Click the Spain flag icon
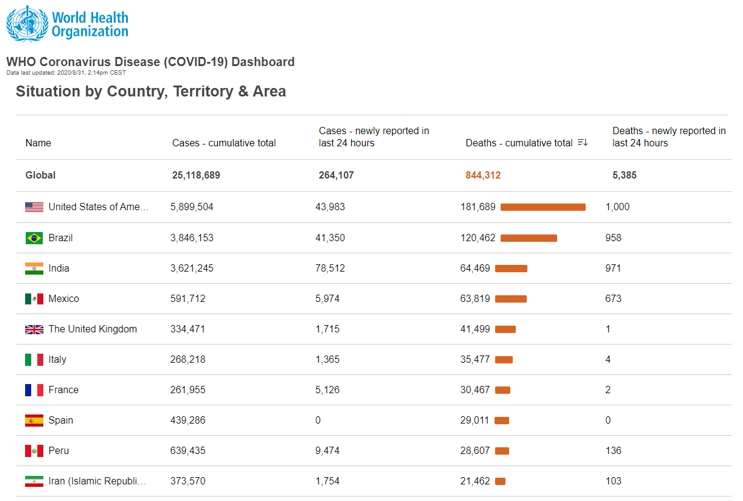Viewport: 743px width, 501px height. (x=34, y=420)
